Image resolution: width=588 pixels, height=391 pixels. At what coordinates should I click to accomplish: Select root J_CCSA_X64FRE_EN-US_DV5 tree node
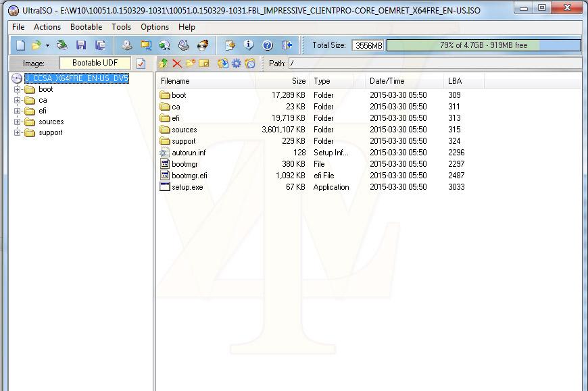coord(76,78)
